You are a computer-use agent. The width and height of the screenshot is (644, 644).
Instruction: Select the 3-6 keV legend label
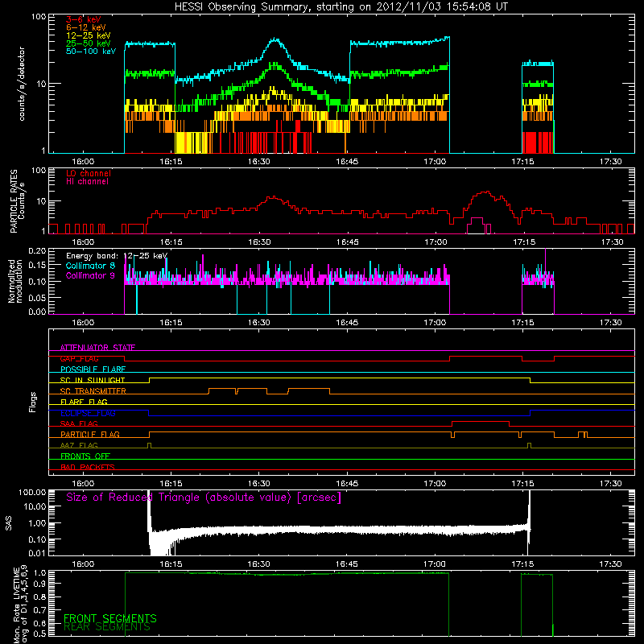point(84,19)
